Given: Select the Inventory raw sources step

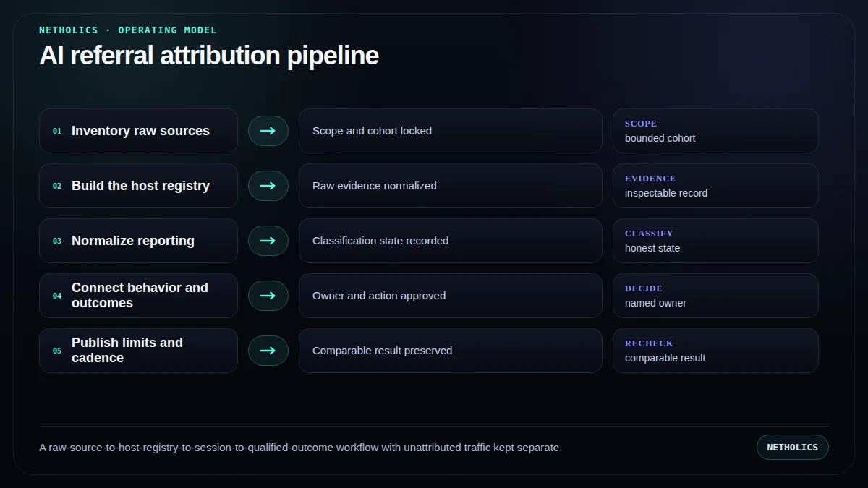Looking at the screenshot, I should click(x=138, y=131).
